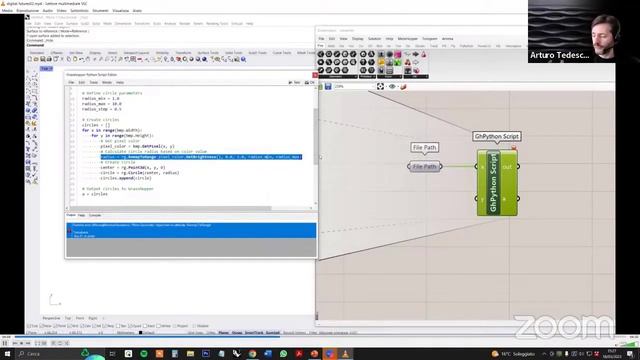Toggle End osnap checkbox
This screenshot has height=360, width=640.
click(x=29, y=326)
